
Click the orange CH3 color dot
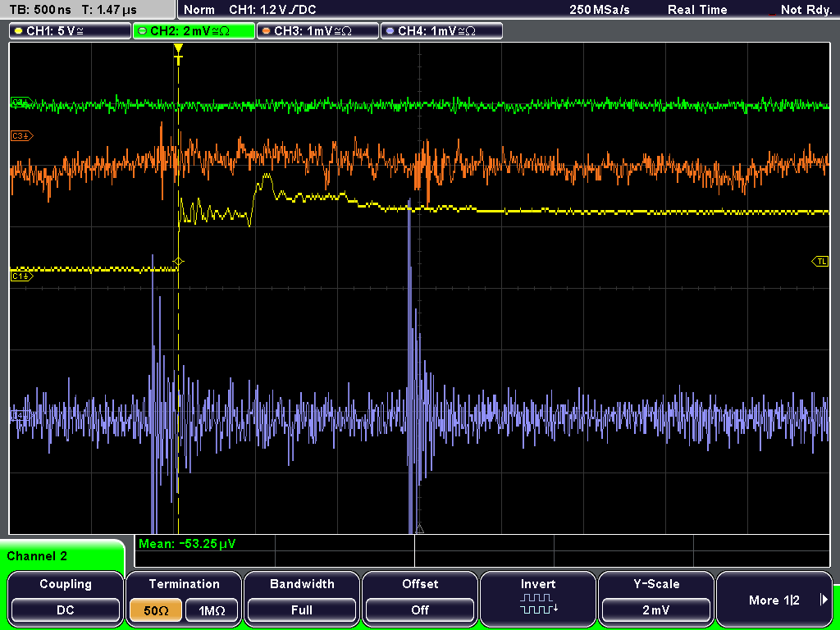pos(267,31)
